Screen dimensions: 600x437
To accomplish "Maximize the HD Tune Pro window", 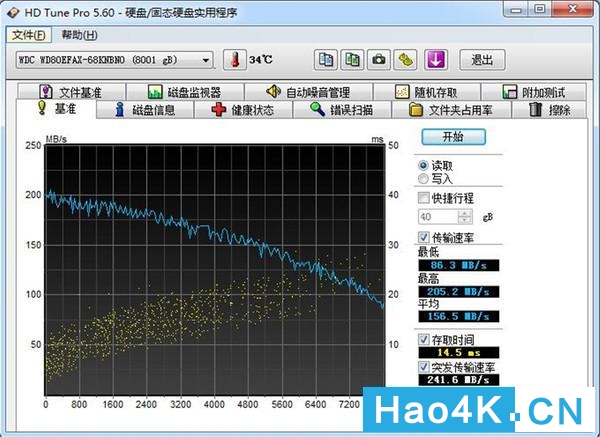I will 540,10.
